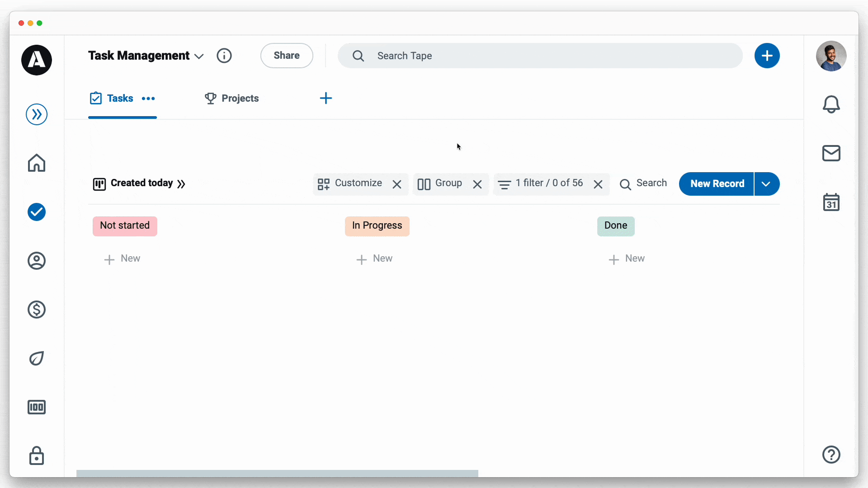Click the lock security icon
The height and width of the screenshot is (488, 868).
tap(36, 455)
